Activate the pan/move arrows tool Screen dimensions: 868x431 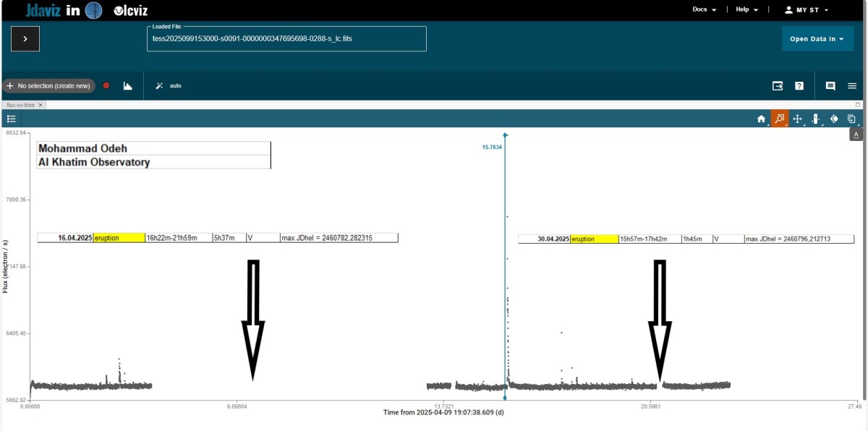pyautogui.click(x=797, y=119)
